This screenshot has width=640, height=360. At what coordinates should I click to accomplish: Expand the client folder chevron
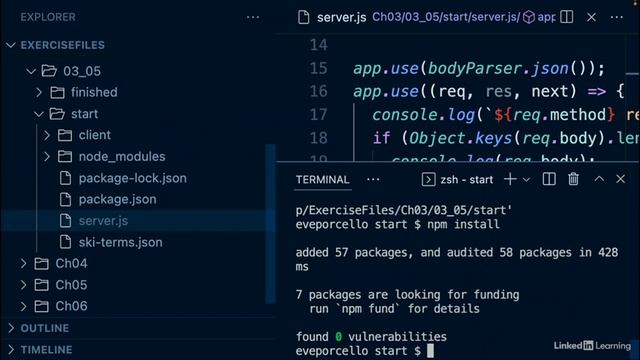[47, 135]
